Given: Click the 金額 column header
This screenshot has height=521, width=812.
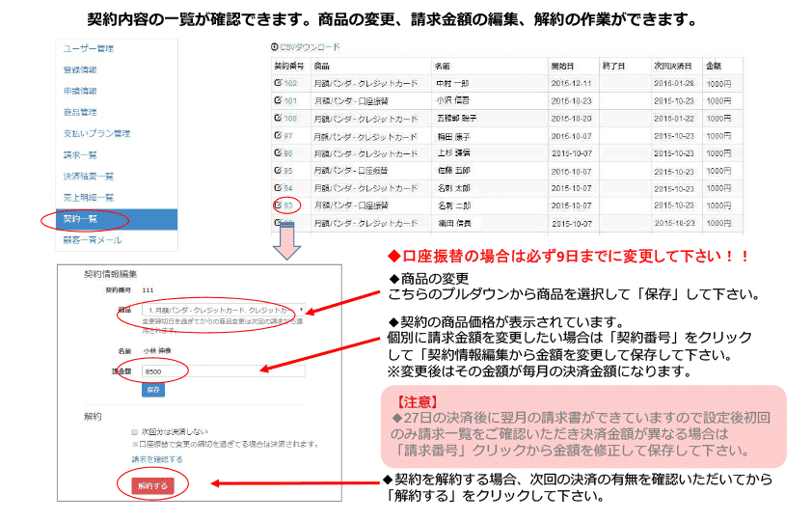Looking at the screenshot, I should tap(714, 66).
